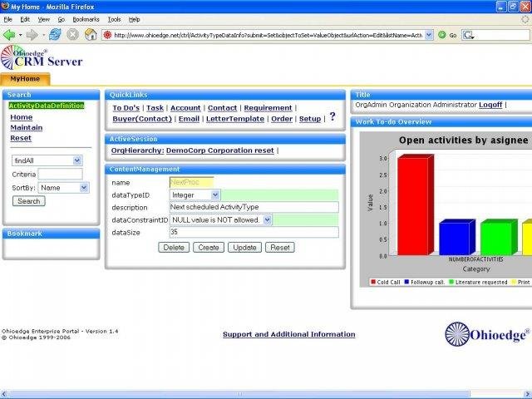Click the Search button in Search panel
The width and height of the screenshot is (532, 399).
[x=29, y=201]
